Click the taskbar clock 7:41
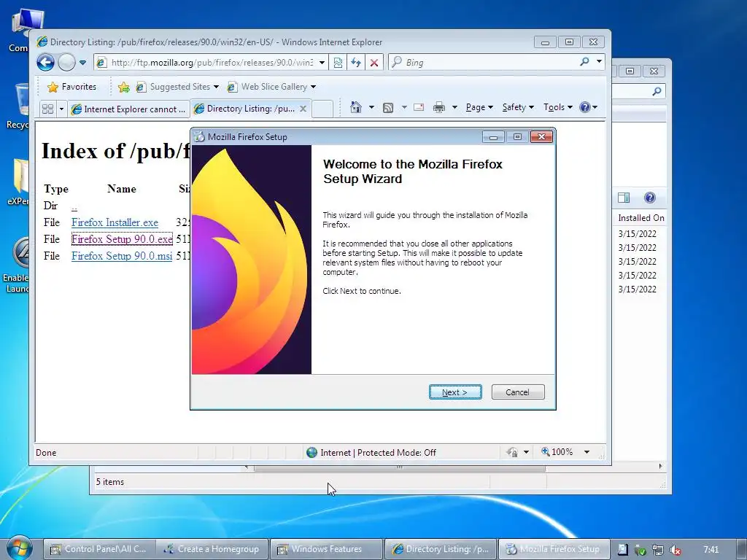The image size is (747, 560). 711,550
